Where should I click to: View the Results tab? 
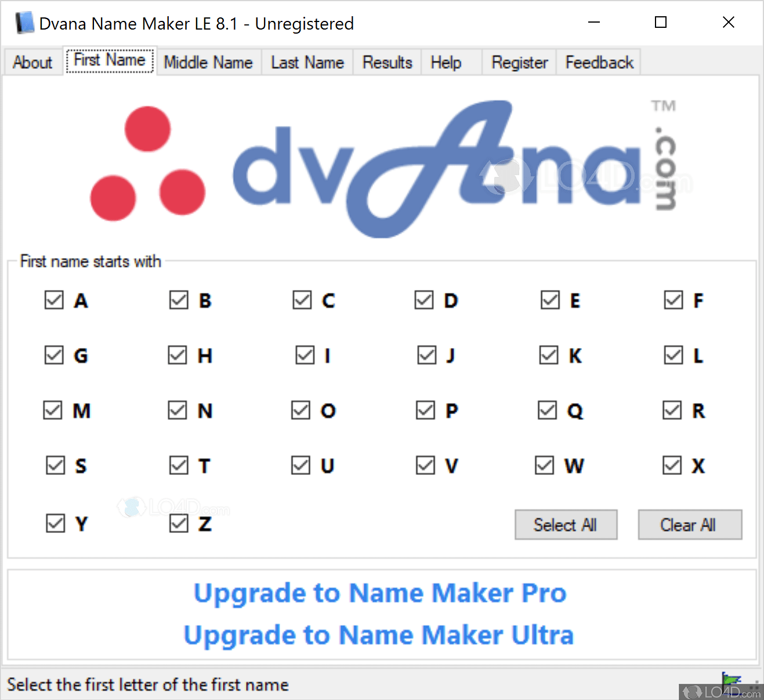tap(388, 63)
